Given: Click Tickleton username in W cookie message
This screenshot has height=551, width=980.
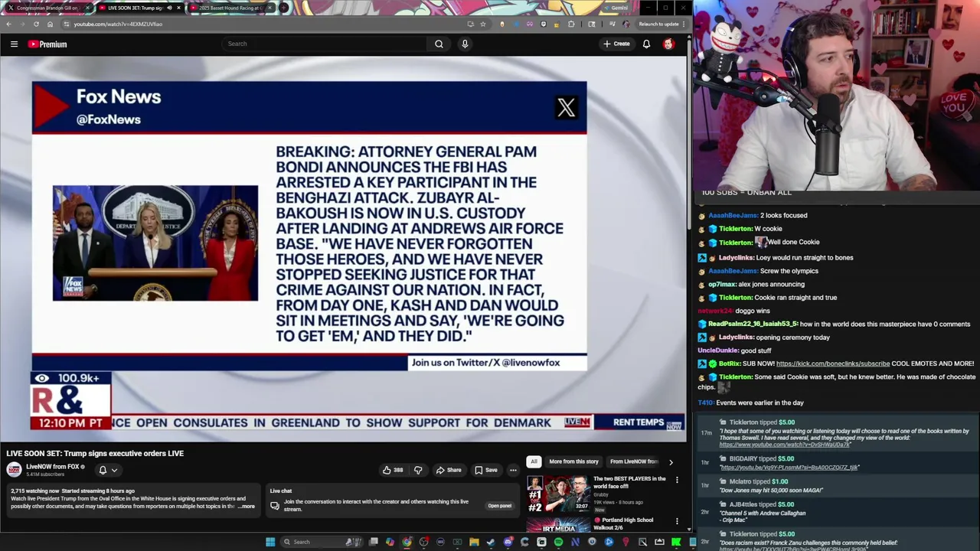Looking at the screenshot, I should tap(736, 229).
